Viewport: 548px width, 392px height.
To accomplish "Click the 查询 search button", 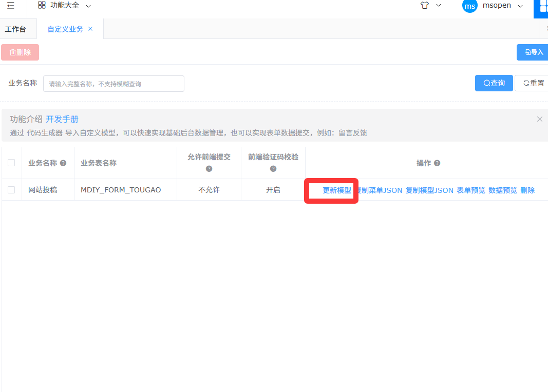I will pyautogui.click(x=494, y=83).
